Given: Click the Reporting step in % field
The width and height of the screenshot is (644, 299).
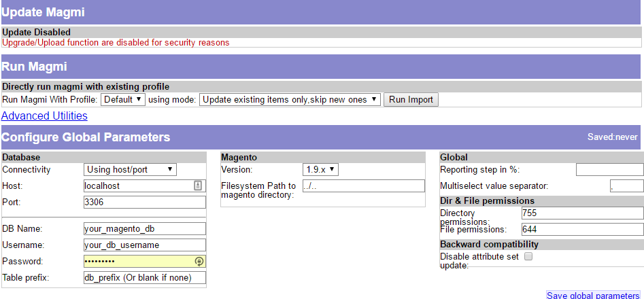Looking at the screenshot, I should pyautogui.click(x=610, y=169).
